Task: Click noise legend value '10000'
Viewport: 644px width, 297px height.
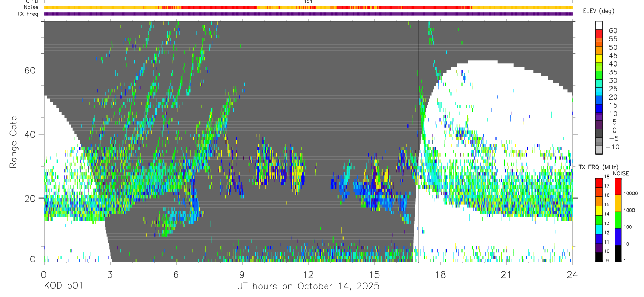Action: (631, 193)
